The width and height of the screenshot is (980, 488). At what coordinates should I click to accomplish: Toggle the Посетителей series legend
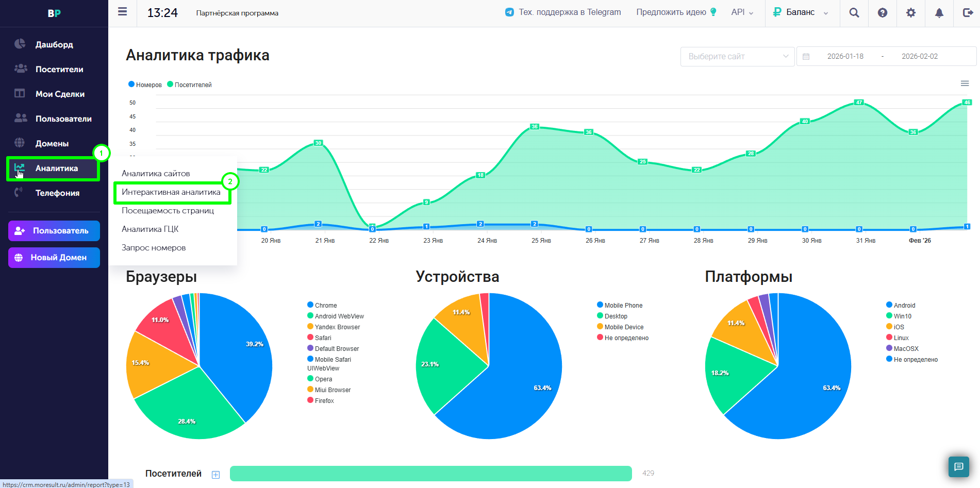tap(189, 85)
